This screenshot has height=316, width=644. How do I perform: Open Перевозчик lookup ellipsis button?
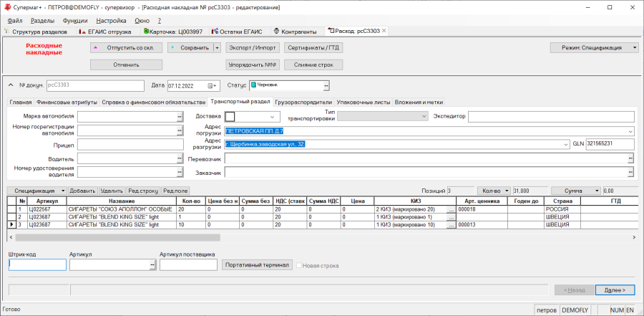tap(630, 158)
